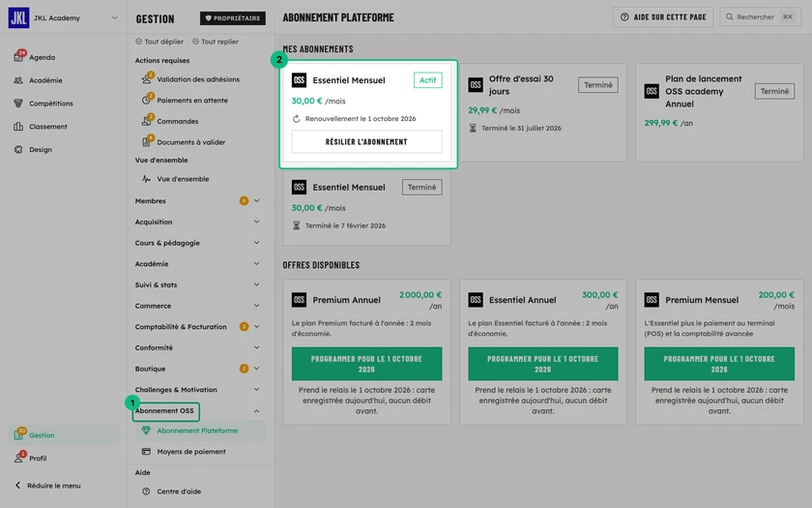Open Design section

coord(41,149)
